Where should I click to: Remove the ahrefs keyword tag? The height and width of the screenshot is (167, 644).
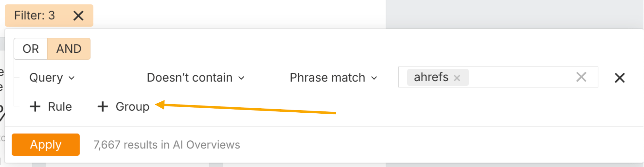457,78
